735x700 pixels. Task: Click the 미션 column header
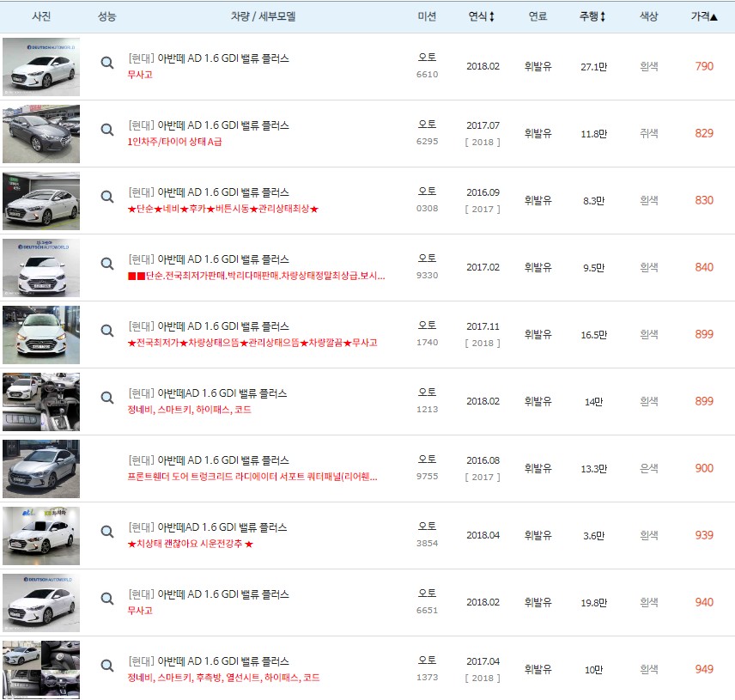point(427,16)
